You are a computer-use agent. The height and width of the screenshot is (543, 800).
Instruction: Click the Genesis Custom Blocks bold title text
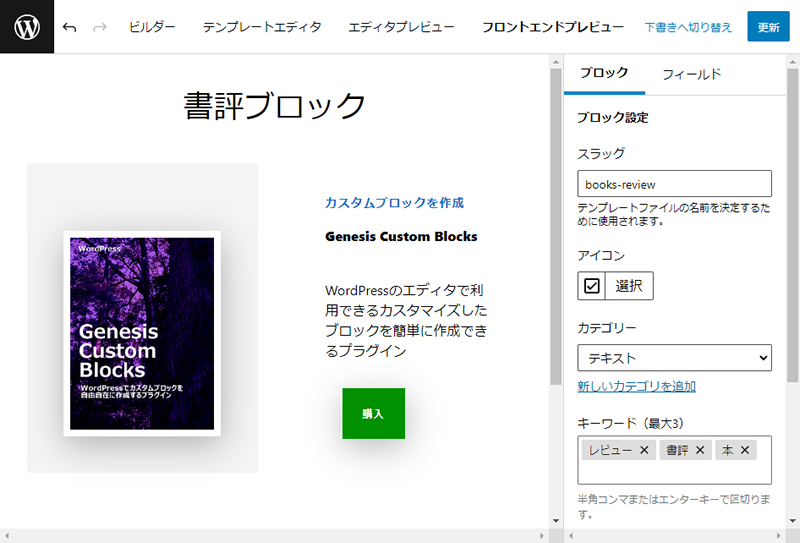401,236
